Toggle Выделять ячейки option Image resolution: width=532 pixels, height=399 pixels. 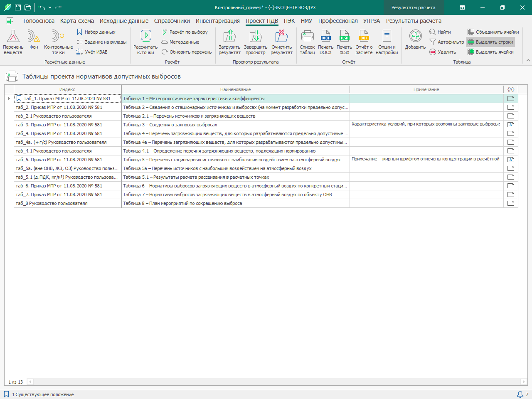(x=490, y=52)
